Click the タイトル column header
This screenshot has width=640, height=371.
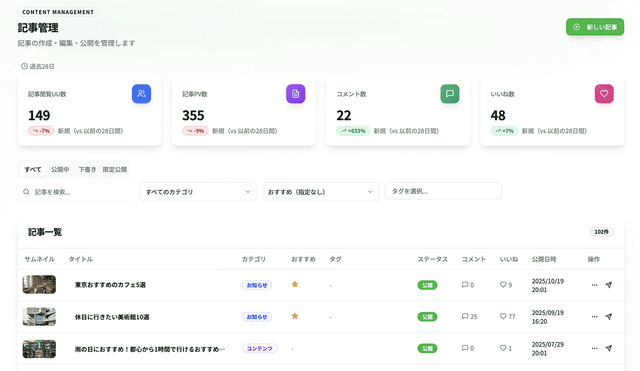point(81,259)
